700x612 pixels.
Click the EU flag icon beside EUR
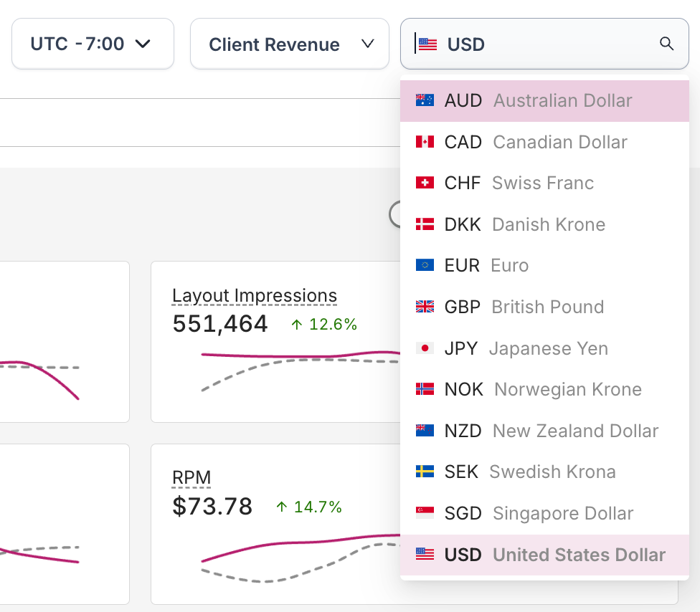coord(424,265)
